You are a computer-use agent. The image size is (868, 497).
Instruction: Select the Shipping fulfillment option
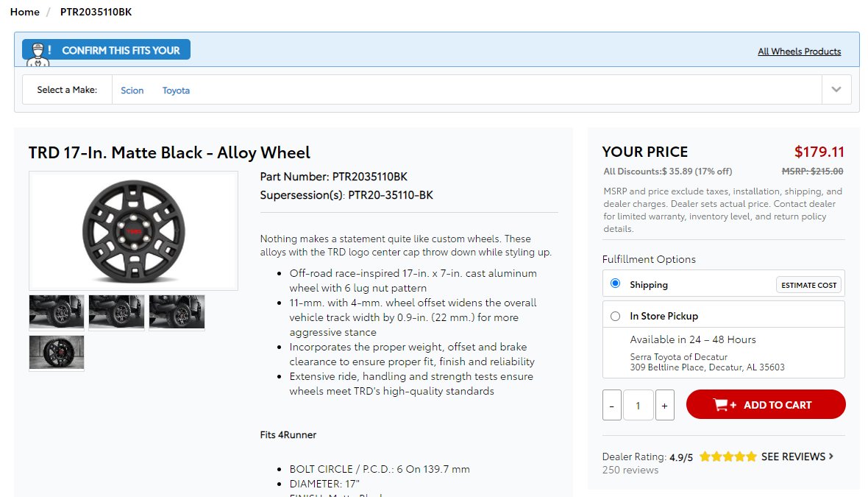pos(615,283)
